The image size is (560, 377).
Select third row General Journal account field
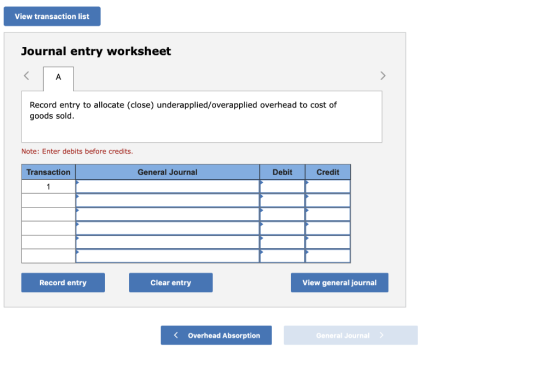(168, 214)
